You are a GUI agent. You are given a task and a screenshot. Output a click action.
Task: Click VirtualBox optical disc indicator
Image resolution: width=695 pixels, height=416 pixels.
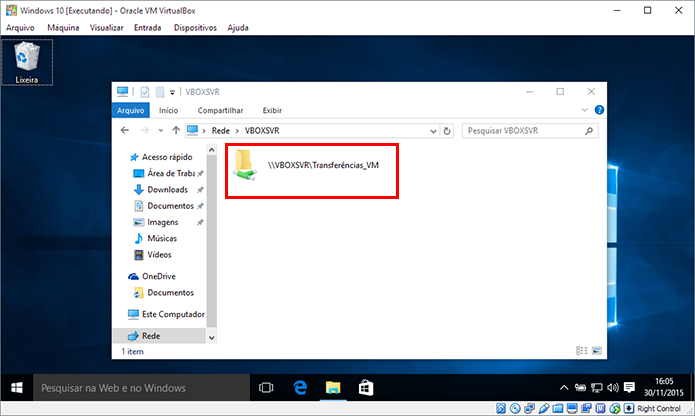click(515, 408)
